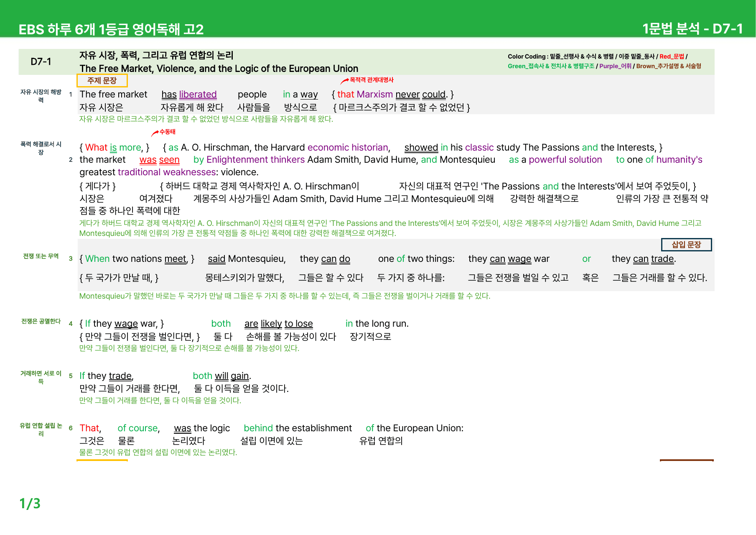This screenshot has height=535, width=756.
Task: Click the sidebar note '거래하면 서로 이득'
Action: click(41, 377)
